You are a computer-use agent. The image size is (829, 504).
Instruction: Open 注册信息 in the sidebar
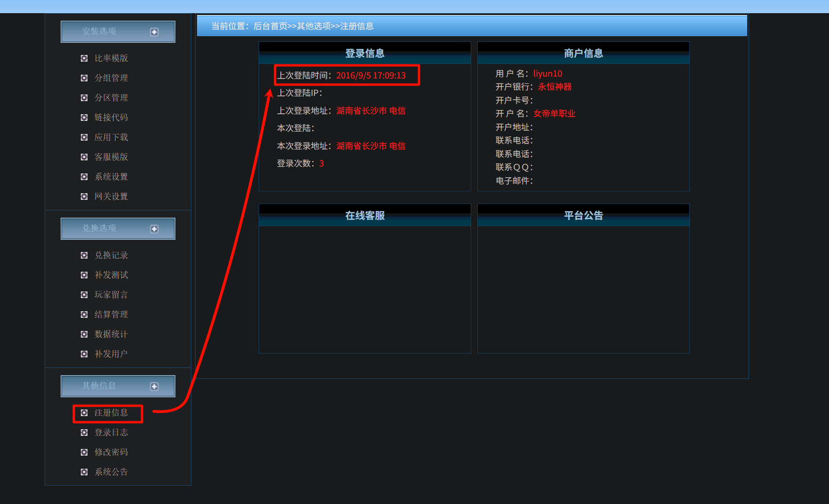111,413
